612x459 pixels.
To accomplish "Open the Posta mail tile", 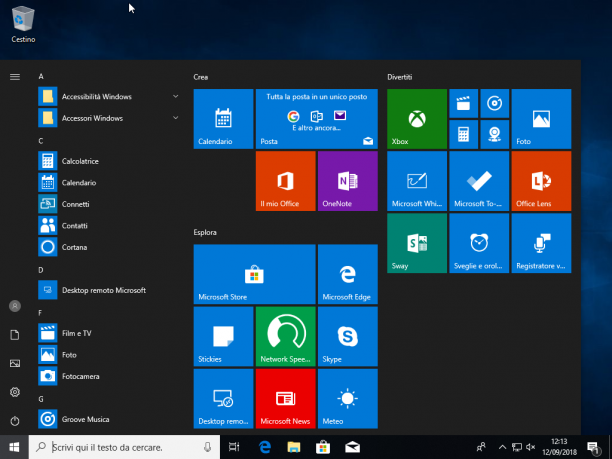I will [x=317, y=119].
